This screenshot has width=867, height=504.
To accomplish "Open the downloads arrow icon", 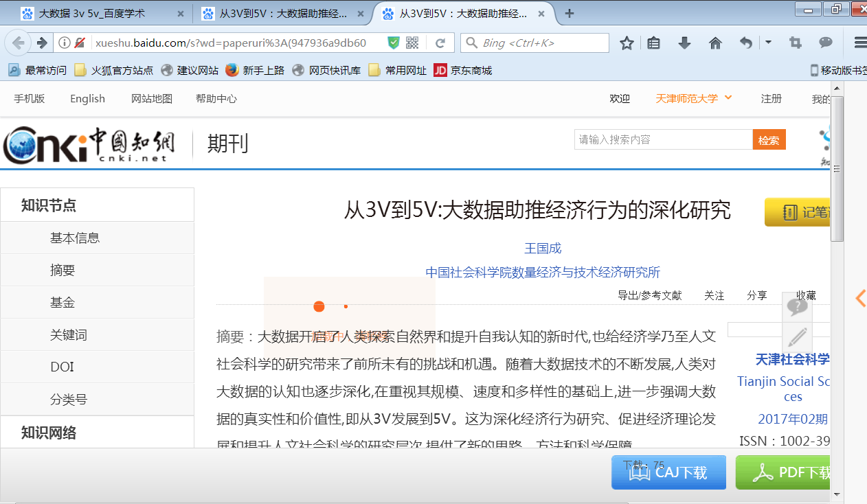I will tap(684, 43).
